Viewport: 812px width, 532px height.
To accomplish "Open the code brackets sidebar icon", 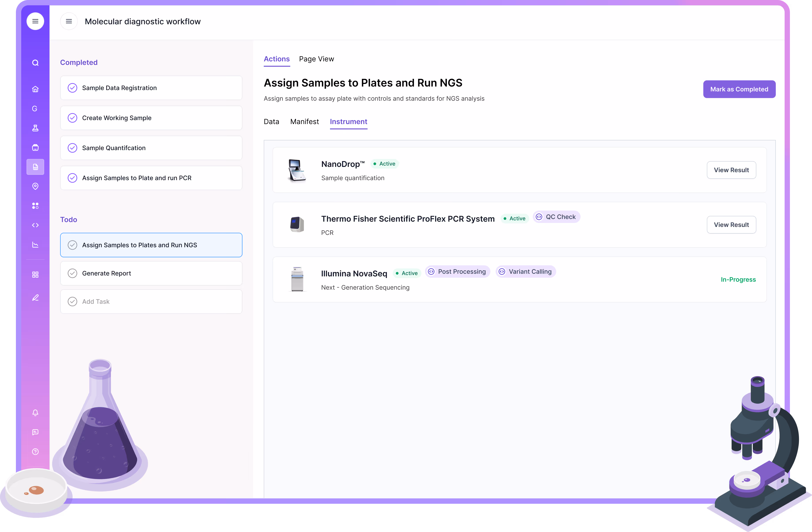I will tap(35, 225).
